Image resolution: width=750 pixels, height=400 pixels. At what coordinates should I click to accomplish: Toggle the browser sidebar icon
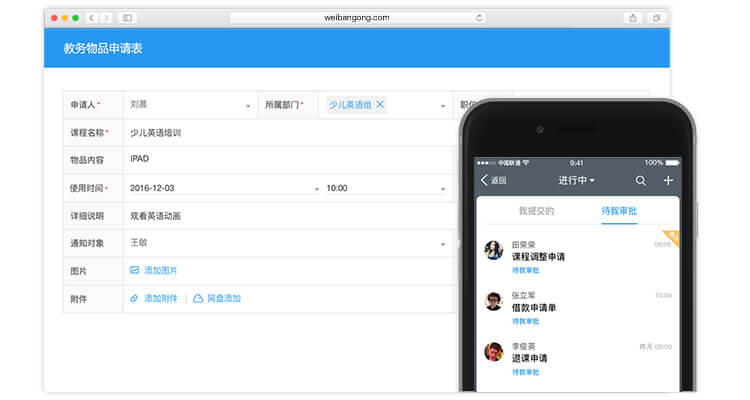(x=127, y=18)
